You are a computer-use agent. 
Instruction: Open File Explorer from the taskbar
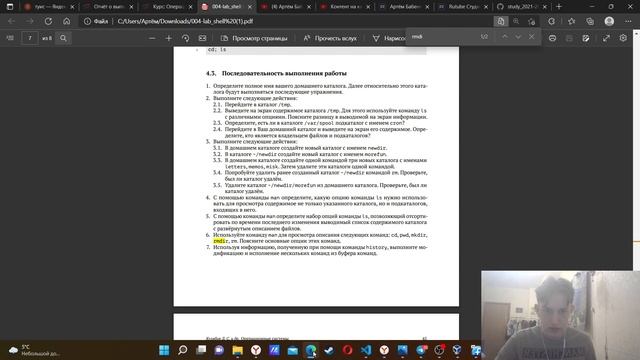[x=238, y=350]
